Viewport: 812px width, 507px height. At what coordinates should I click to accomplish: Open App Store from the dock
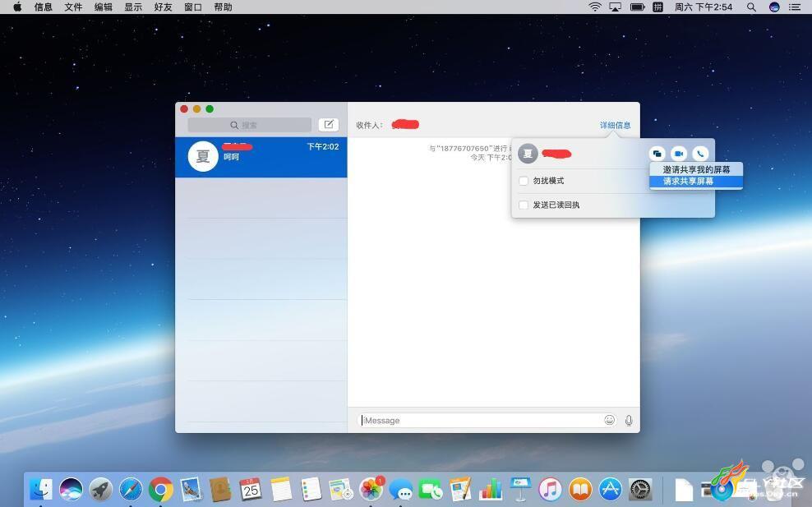coord(611,489)
